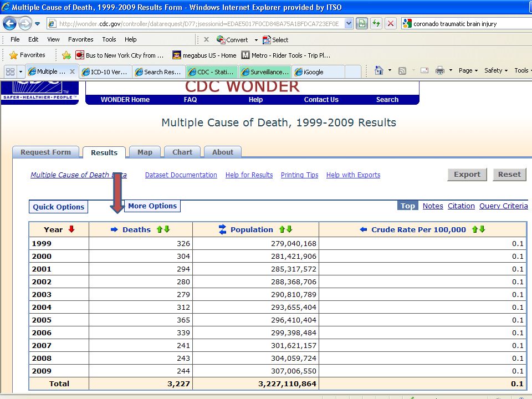Switch to the 'CDC - Stati...' browser tab
The image size is (532, 399).
coord(212,71)
